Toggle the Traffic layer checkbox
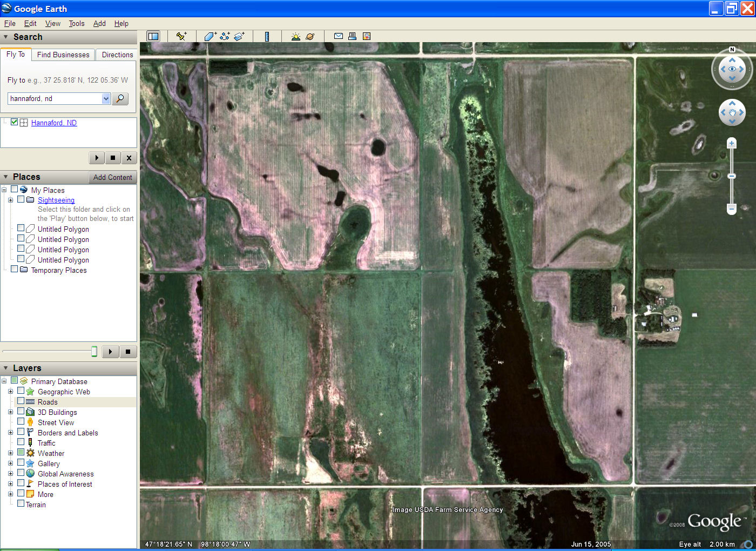Image resolution: width=756 pixels, height=551 pixels. [21, 442]
